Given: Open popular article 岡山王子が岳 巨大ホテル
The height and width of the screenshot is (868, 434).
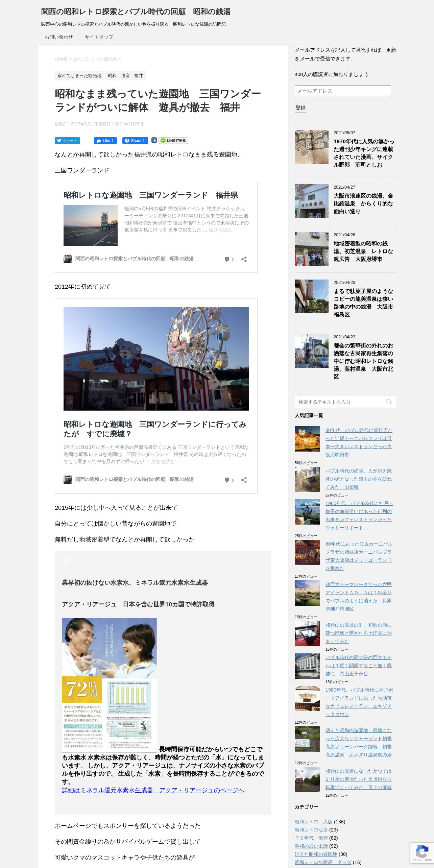Looking at the screenshot, I should [x=359, y=666].
